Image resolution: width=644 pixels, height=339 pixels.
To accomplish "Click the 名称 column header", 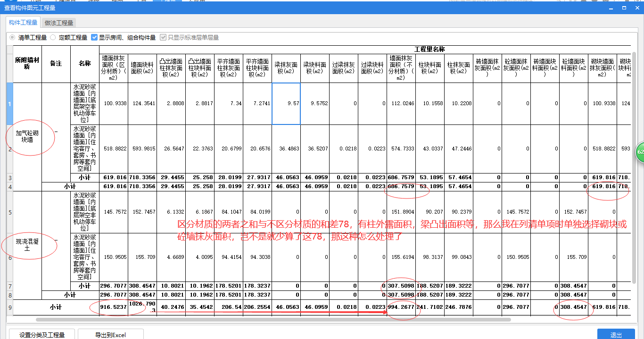I will coord(85,64).
